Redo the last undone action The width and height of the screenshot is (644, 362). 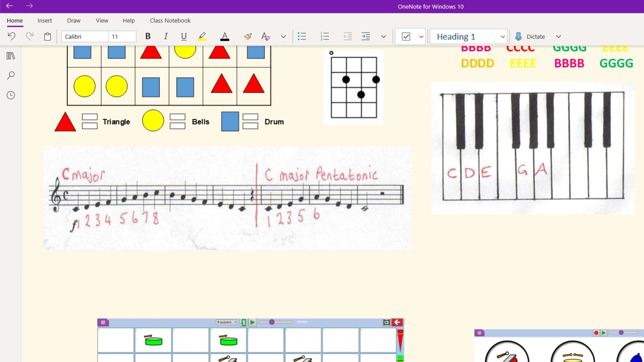[29, 37]
